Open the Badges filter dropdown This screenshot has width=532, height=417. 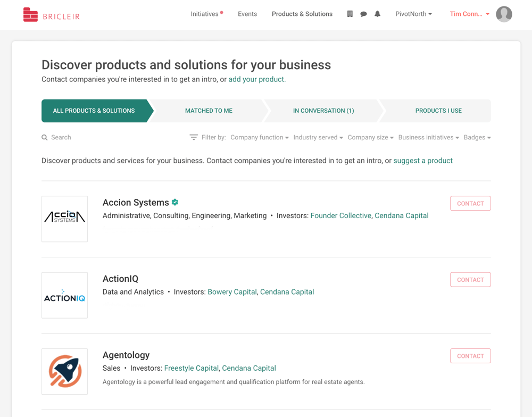coord(477,137)
